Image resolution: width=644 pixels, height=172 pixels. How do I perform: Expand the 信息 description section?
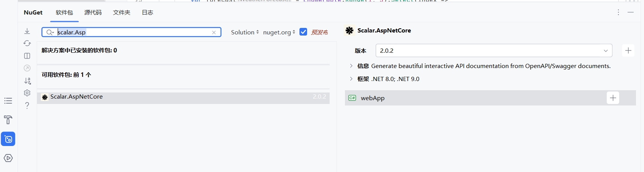pyautogui.click(x=351, y=66)
